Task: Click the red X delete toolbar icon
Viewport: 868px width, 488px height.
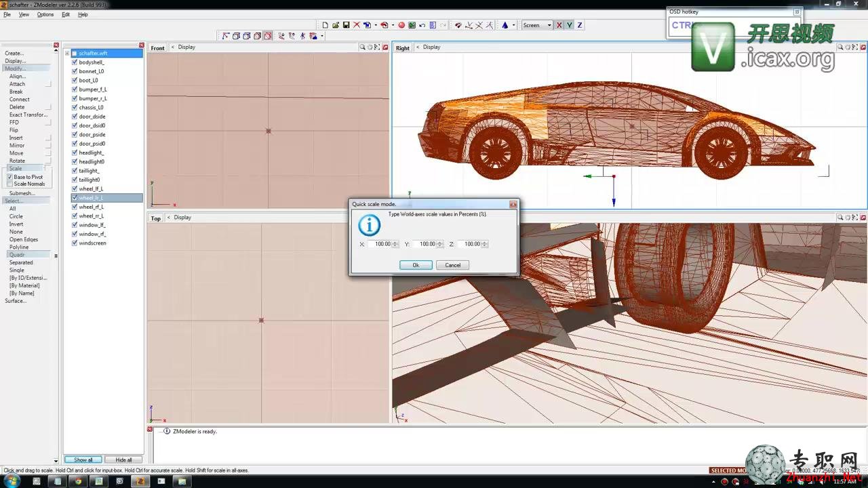Action: [x=357, y=25]
